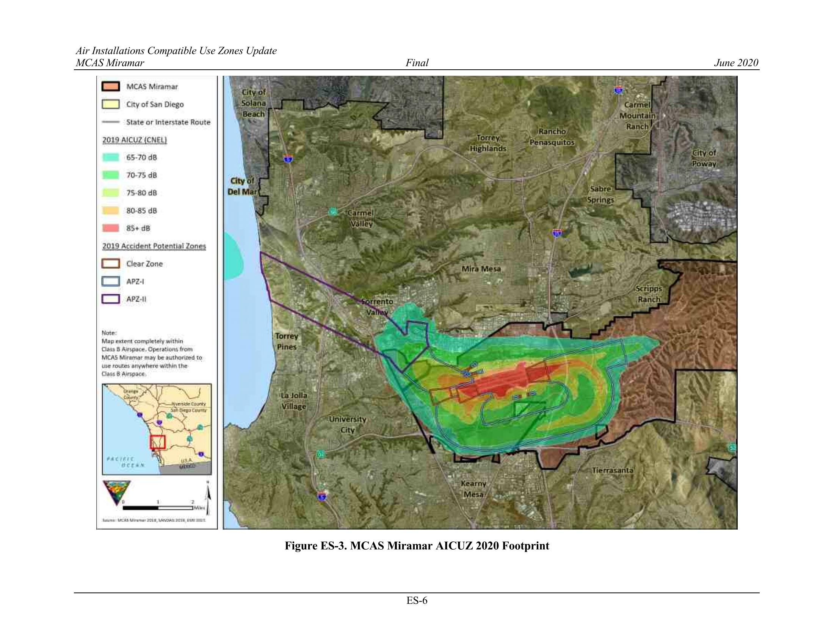Image resolution: width=834 pixels, height=644 pixels.
Task: Click the 'University City' map label
Action: (348, 425)
